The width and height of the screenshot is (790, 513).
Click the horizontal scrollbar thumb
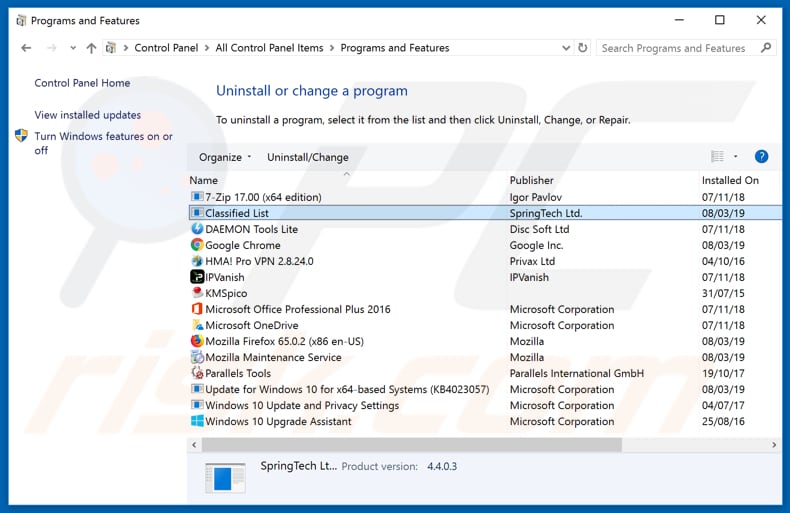pyautogui.click(x=412, y=445)
